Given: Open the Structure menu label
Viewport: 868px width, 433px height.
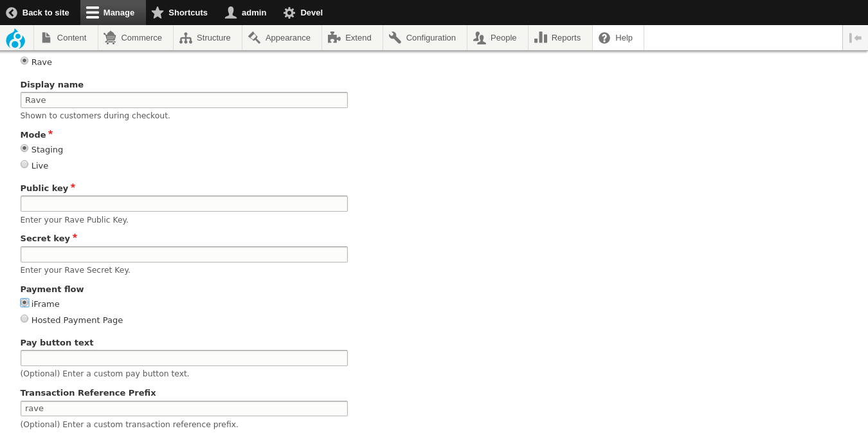Looking at the screenshot, I should [213, 38].
